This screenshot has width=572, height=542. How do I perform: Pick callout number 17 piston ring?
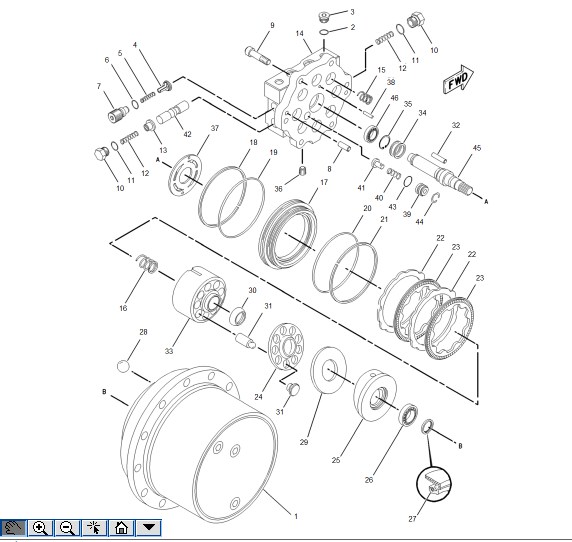click(x=324, y=182)
